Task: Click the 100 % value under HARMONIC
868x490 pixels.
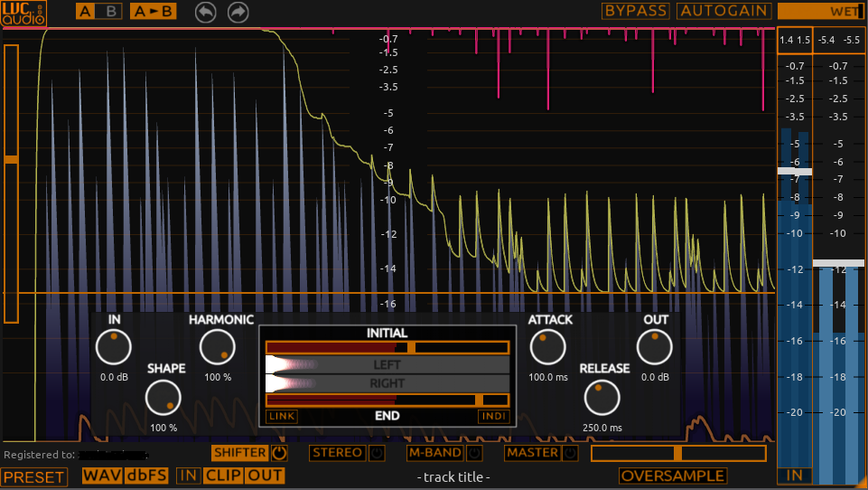Action: pos(218,377)
